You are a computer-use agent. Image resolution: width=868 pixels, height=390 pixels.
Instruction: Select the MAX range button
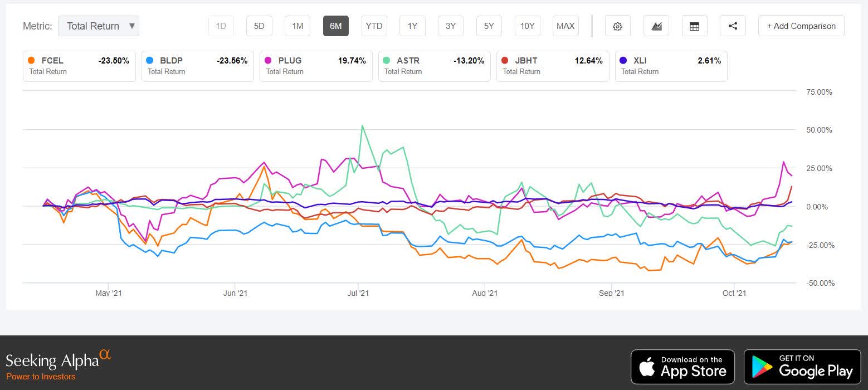pyautogui.click(x=565, y=26)
